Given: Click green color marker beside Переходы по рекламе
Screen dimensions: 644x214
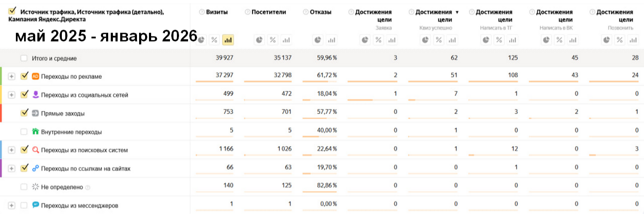Looking at the screenshot, I should coord(1,76).
